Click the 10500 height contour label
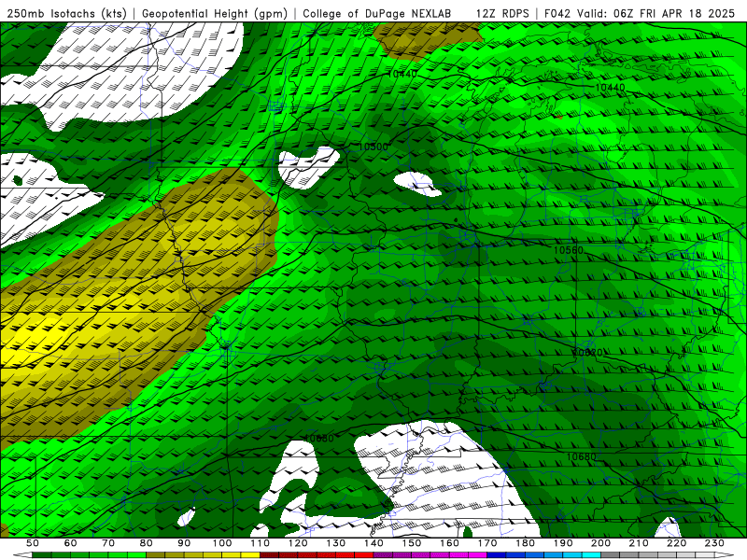 [x=373, y=147]
